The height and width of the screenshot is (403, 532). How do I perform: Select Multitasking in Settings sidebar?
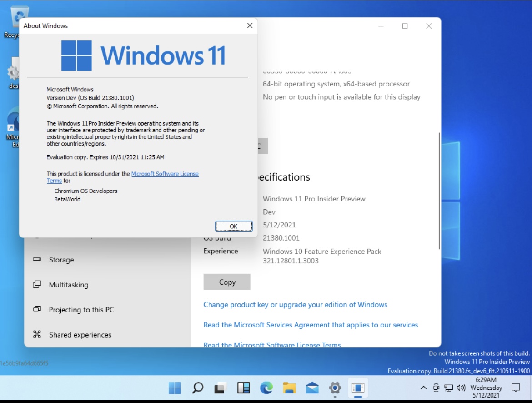[108, 284]
